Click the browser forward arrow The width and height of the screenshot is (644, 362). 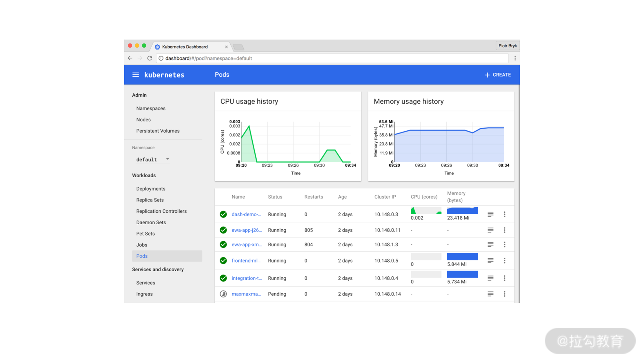pos(140,58)
